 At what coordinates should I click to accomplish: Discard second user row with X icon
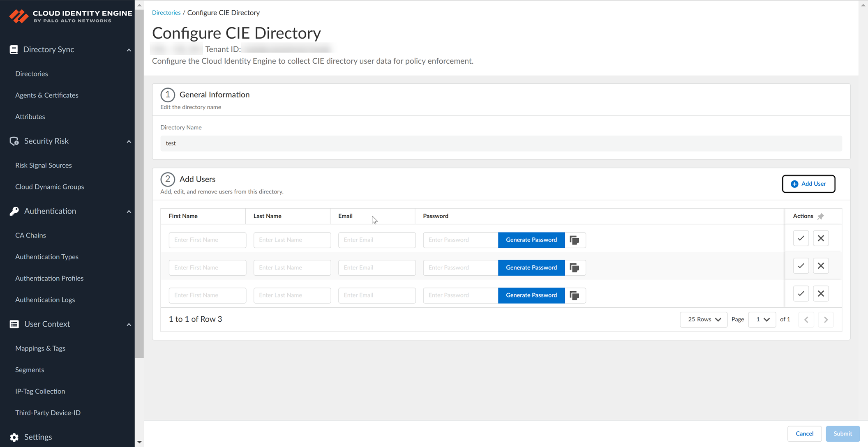coord(821,266)
